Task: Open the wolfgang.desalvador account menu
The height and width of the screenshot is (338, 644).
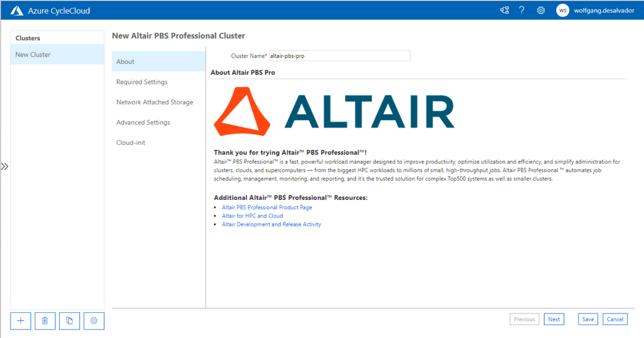Action: coord(604,11)
